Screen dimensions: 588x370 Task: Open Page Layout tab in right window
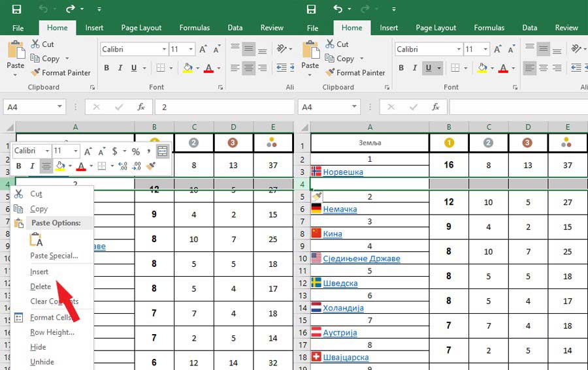tap(436, 27)
